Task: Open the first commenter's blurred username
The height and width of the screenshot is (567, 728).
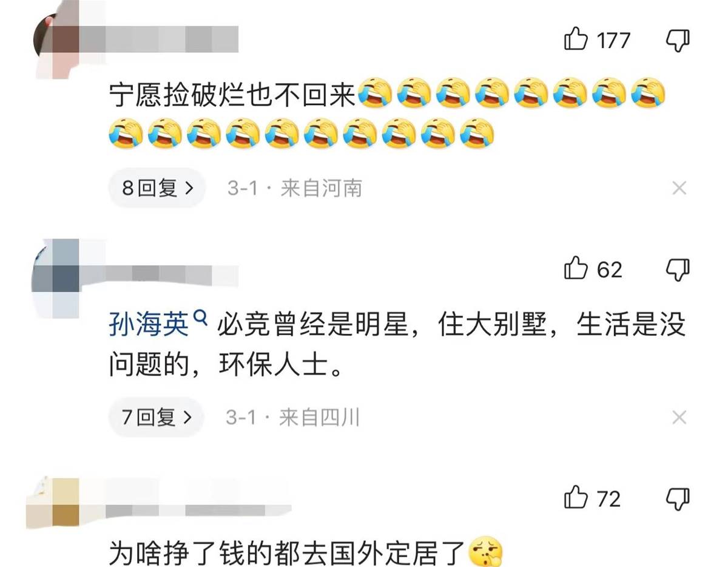Action: (173, 39)
